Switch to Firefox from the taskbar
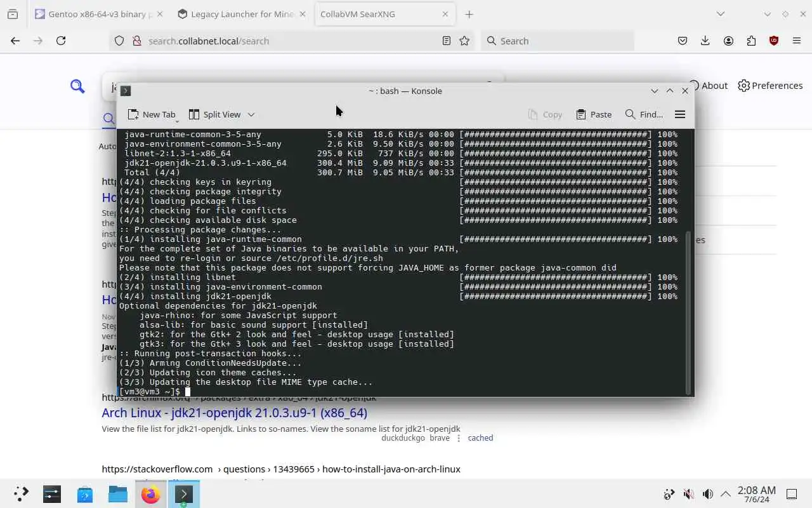 151,493
